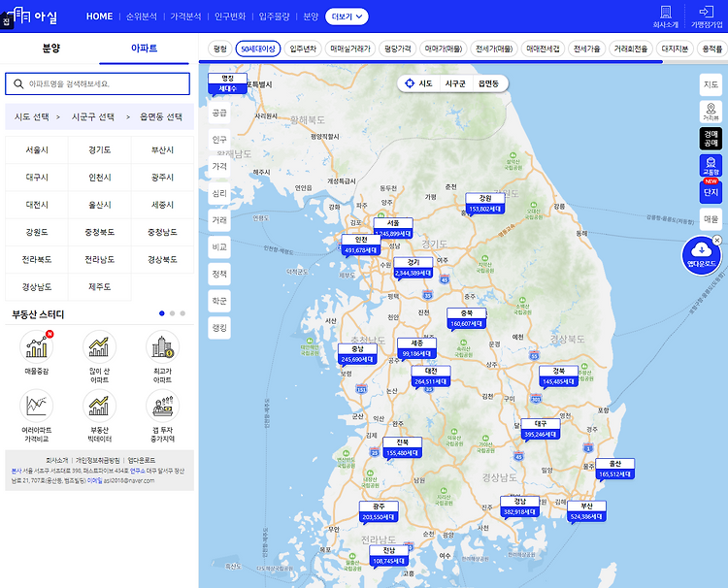
Task: Open the 최고가 아파트 building icon
Action: pyautogui.click(x=162, y=346)
